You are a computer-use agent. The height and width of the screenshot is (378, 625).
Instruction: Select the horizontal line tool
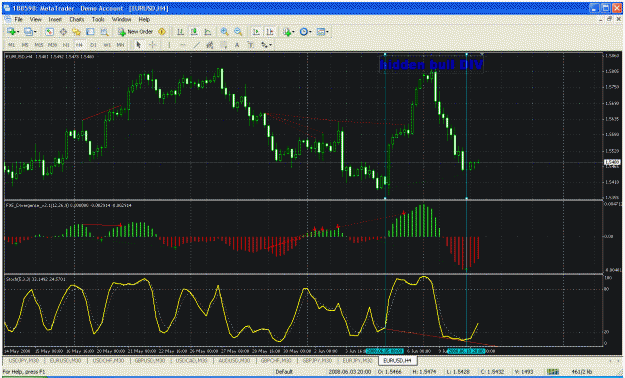tap(183, 45)
